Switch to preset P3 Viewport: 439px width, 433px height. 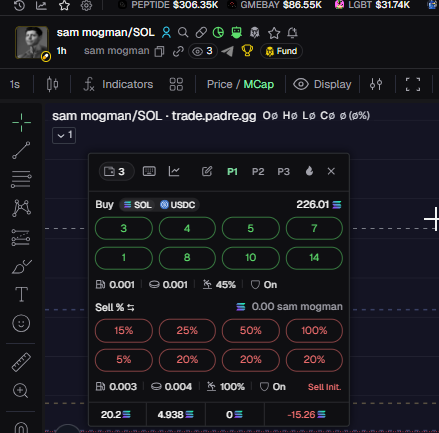[284, 172]
